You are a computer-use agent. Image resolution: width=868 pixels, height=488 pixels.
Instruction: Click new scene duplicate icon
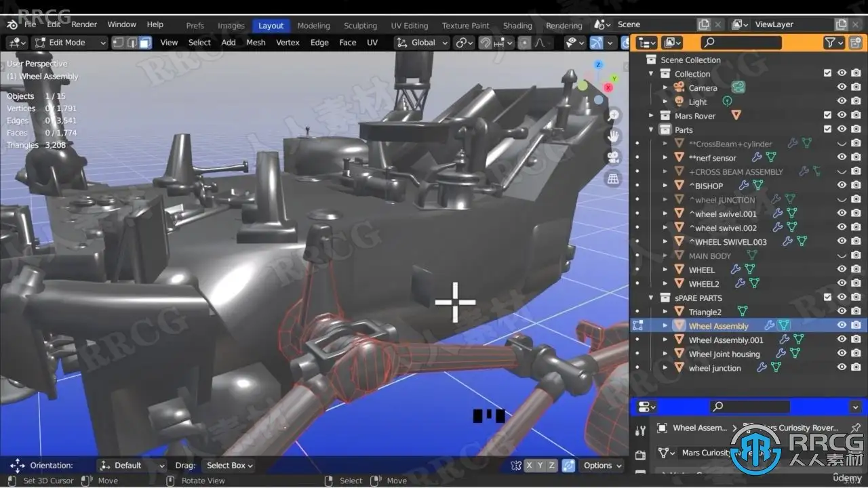(x=704, y=24)
